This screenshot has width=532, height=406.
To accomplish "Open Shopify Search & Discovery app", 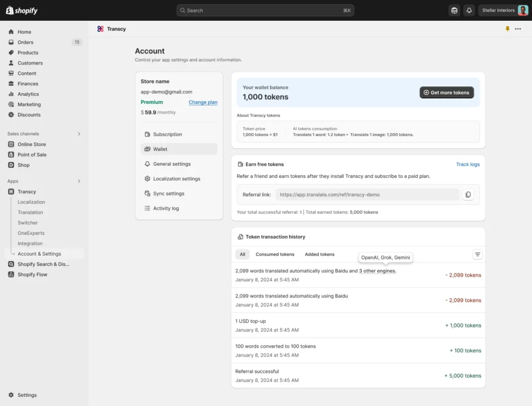I will point(43,264).
